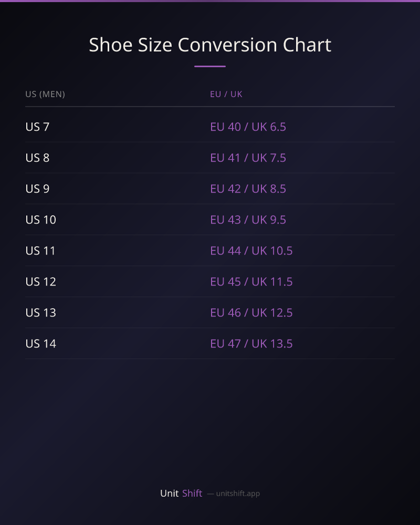Choose the US 11 row label
Viewport: 420px width, 525px height.
40,250
